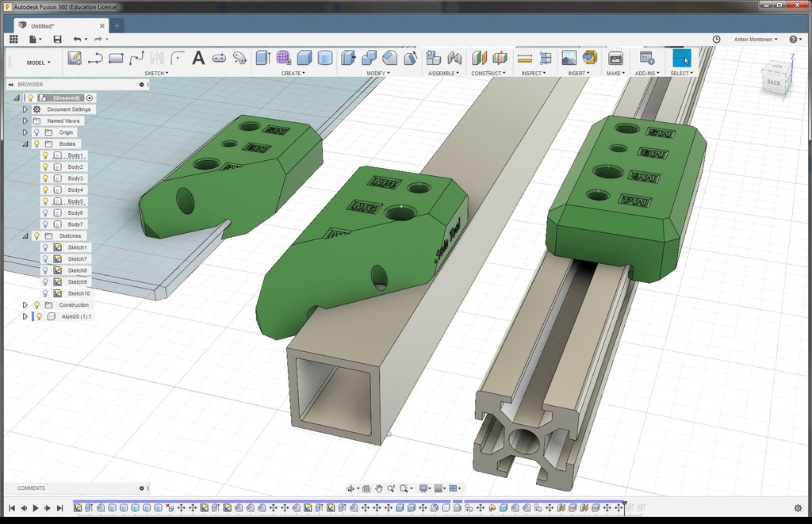Click the Job Status clock icon
This screenshot has height=524, width=812.
coord(717,39)
